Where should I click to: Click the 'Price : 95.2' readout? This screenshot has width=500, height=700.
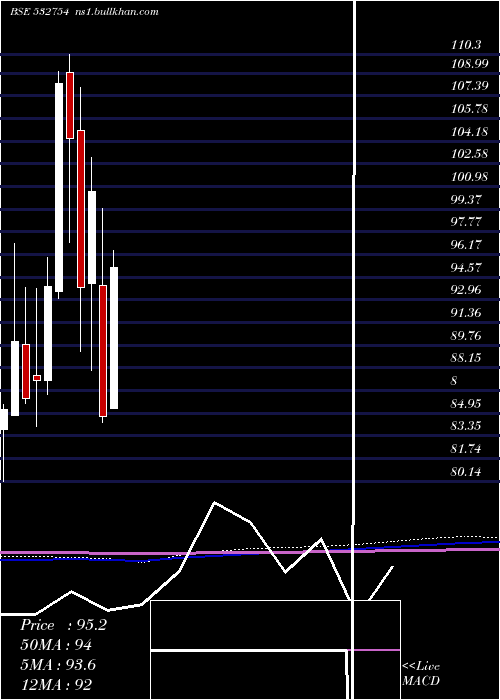point(63,625)
